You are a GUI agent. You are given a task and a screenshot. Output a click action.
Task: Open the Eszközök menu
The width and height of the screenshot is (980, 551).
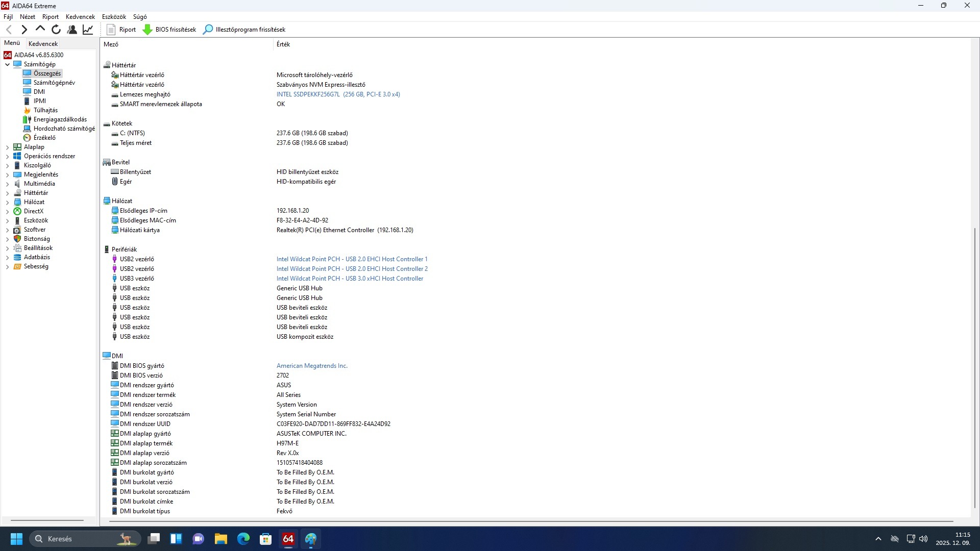[x=113, y=17]
